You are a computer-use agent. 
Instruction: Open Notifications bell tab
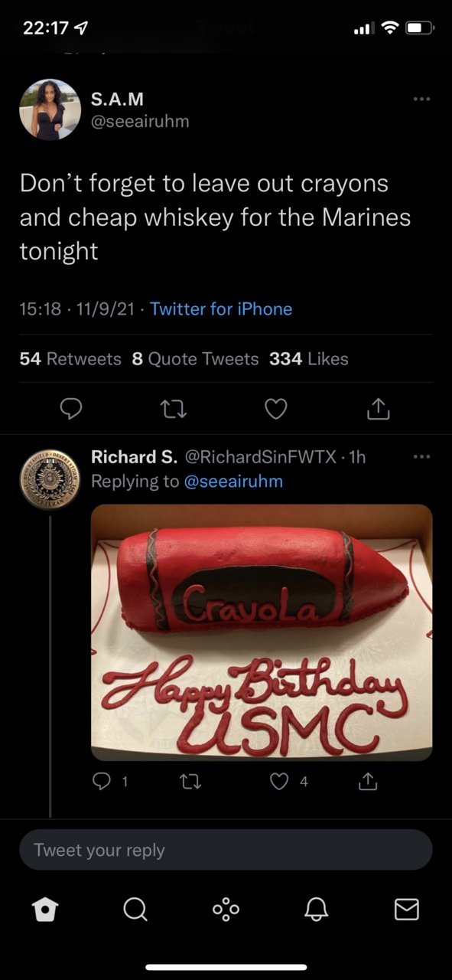pyautogui.click(x=316, y=909)
